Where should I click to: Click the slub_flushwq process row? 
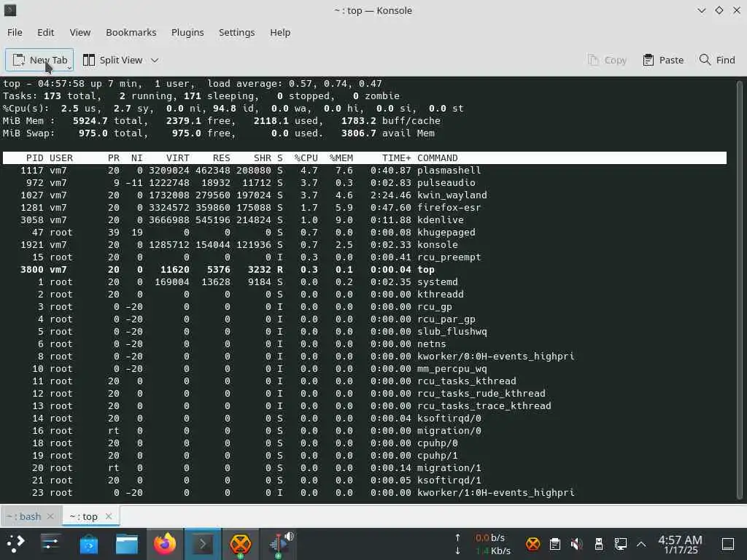(365, 332)
